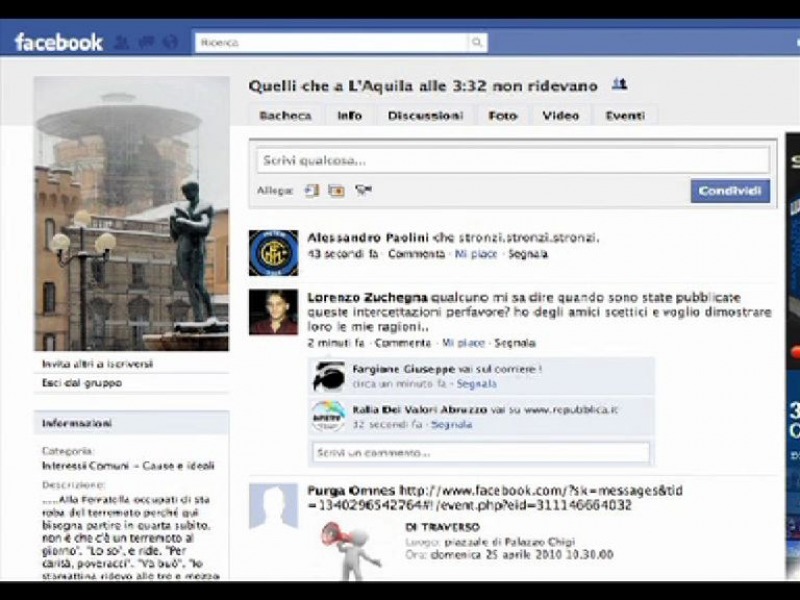This screenshot has width=800, height=600.
Task: Click the search magnifier button
Action: (478, 43)
